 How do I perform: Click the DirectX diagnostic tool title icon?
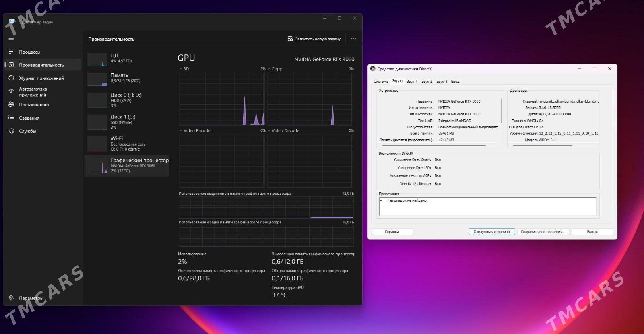(373, 69)
